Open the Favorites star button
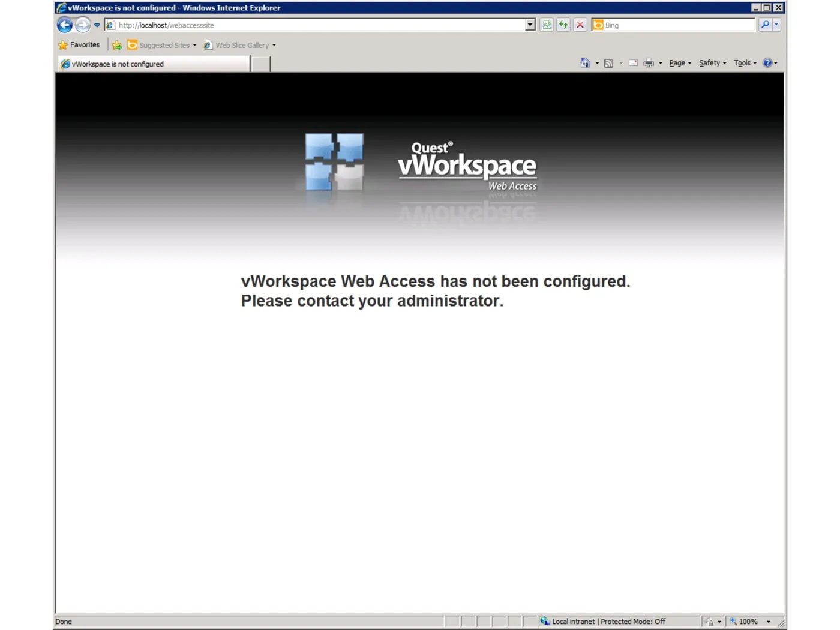 (x=79, y=45)
